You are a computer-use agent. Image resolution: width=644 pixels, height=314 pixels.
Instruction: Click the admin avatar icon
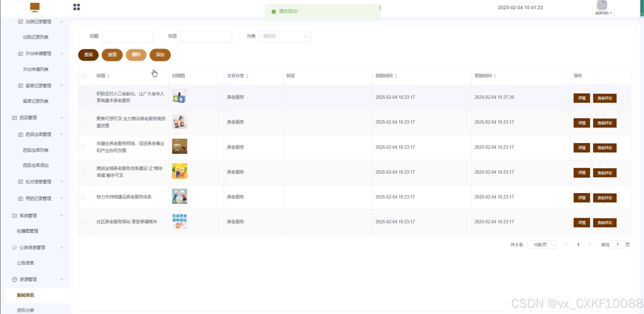click(602, 5)
